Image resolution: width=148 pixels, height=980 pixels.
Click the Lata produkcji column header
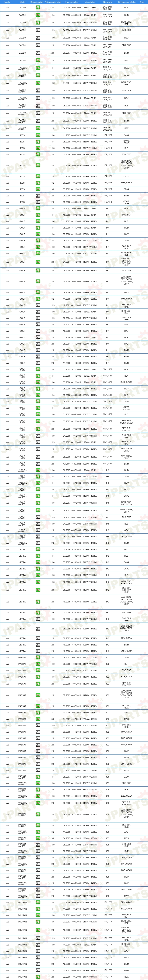coord(72,2)
